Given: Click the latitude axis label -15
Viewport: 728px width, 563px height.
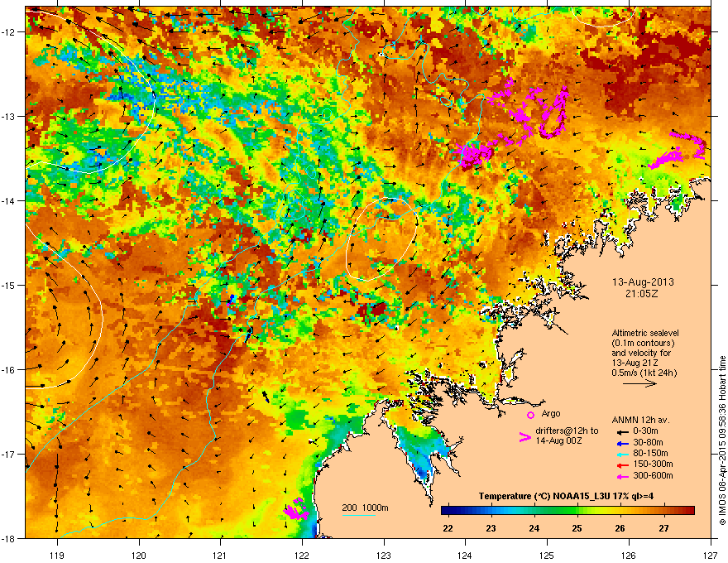Looking at the screenshot, I should [x=9, y=285].
